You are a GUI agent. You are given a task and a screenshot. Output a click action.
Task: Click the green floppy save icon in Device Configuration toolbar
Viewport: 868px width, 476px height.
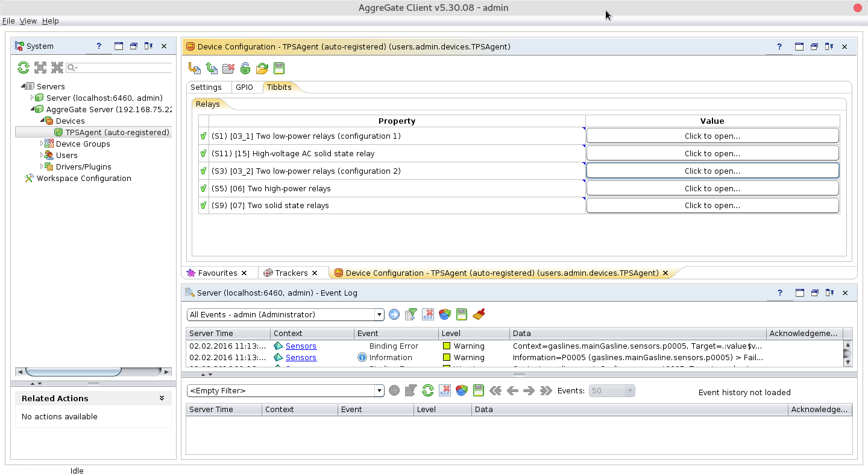tap(279, 68)
